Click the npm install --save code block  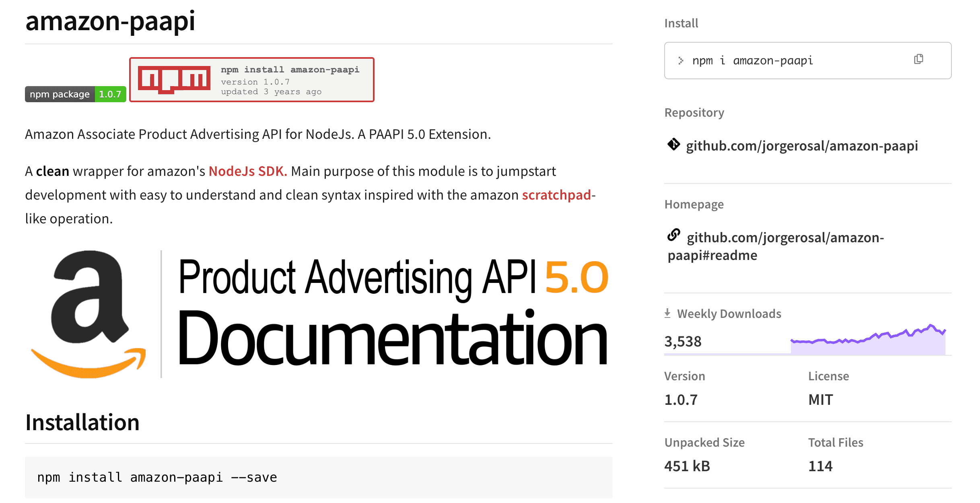click(x=157, y=477)
